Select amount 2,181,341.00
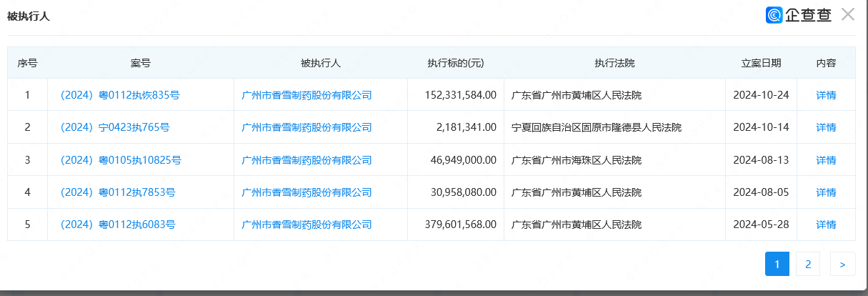Viewport: 868px width, 296px height. click(x=466, y=127)
